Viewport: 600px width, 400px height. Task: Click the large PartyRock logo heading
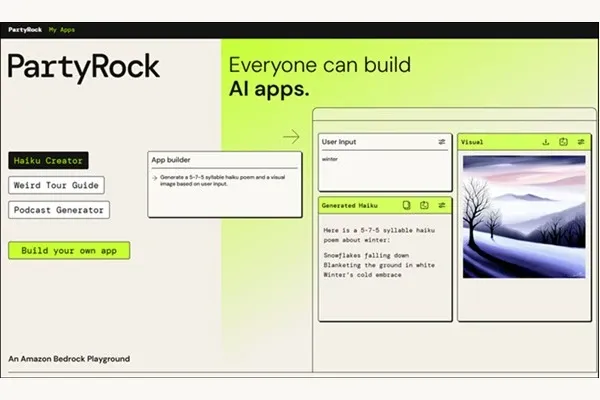[x=83, y=68]
